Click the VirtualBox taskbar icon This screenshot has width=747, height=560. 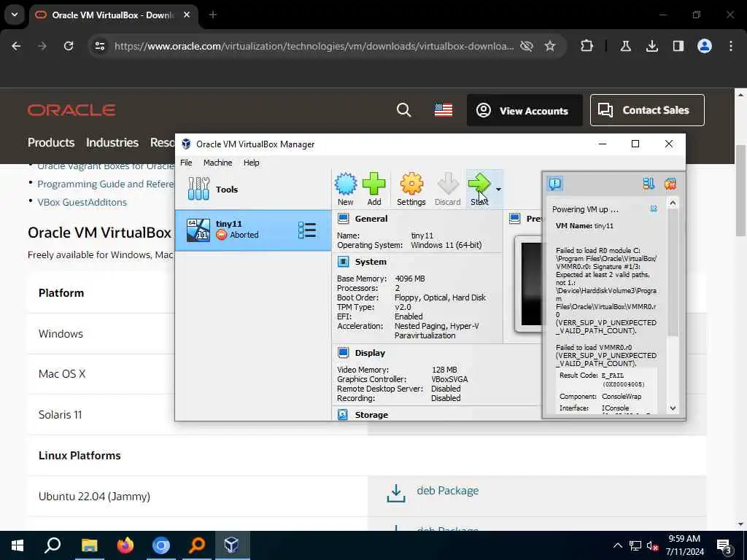(x=231, y=545)
